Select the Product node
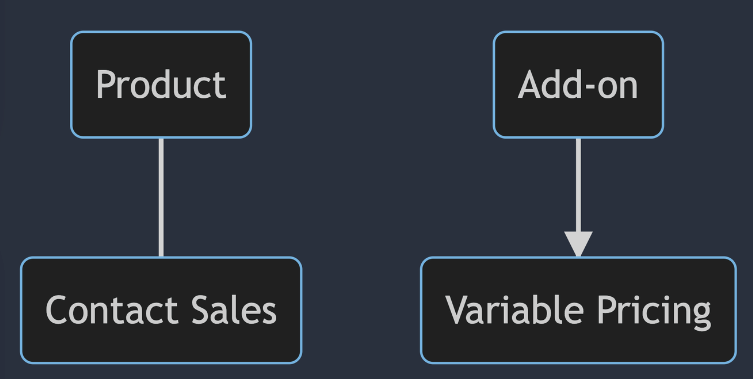 pyautogui.click(x=161, y=85)
